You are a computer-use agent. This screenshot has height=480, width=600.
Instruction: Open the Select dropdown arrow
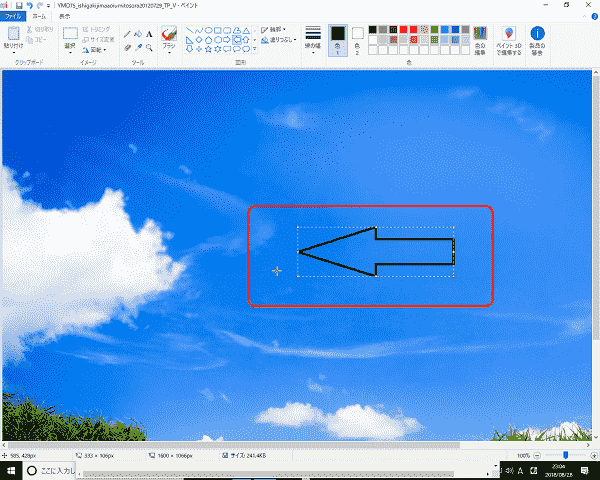(70, 52)
